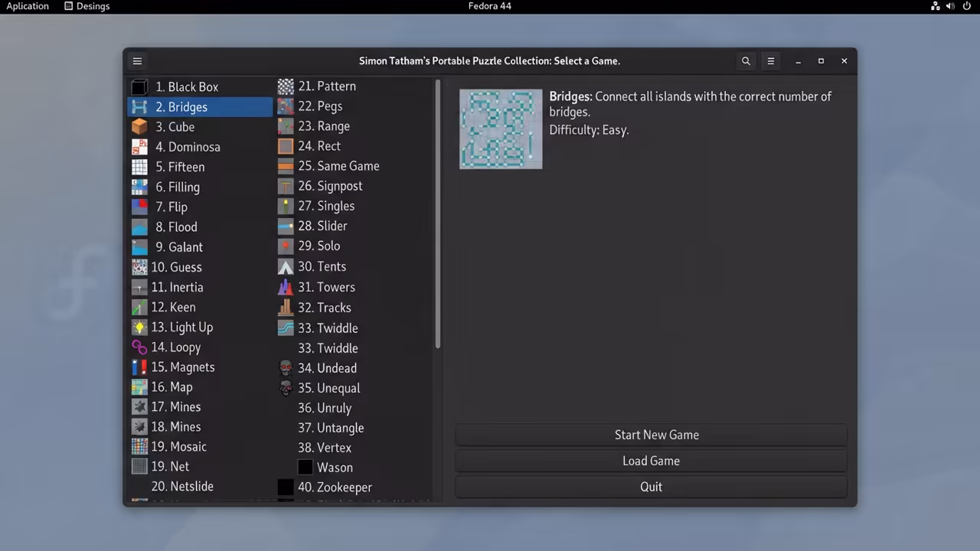Click the Bridges preview thumbnail

pos(501,129)
